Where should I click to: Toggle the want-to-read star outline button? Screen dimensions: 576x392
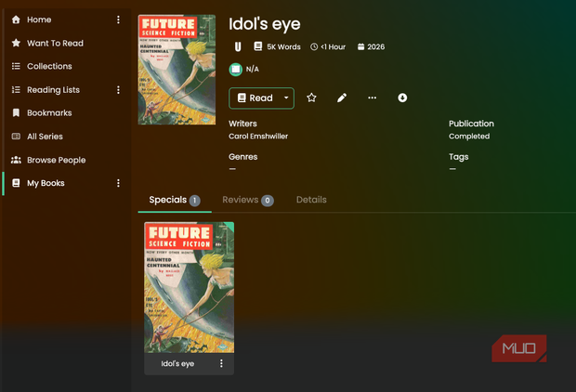311,98
